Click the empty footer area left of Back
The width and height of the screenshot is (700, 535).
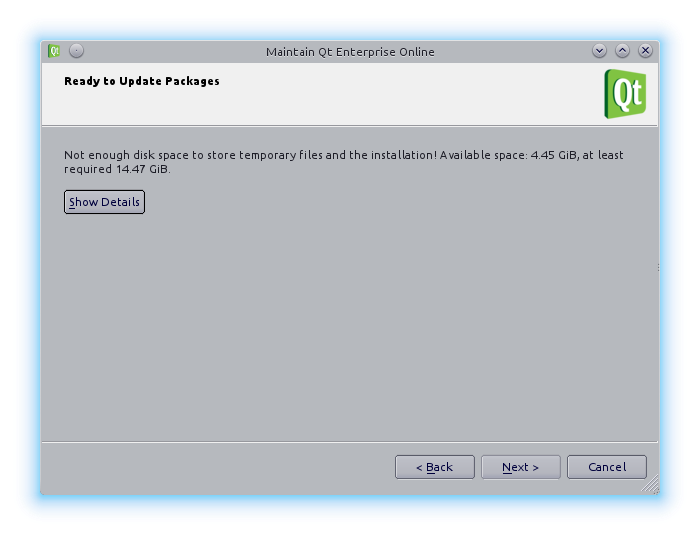coord(220,467)
